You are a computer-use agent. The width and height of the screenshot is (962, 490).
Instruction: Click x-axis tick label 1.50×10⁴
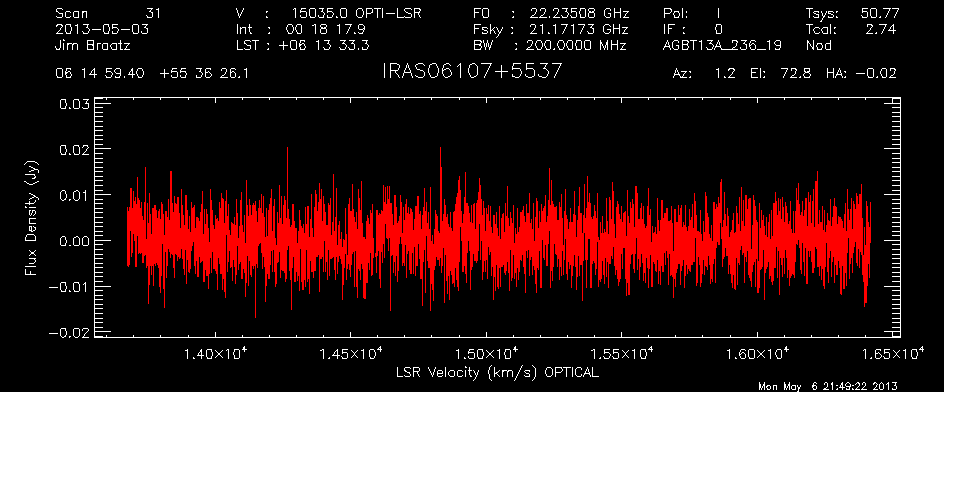(487, 354)
